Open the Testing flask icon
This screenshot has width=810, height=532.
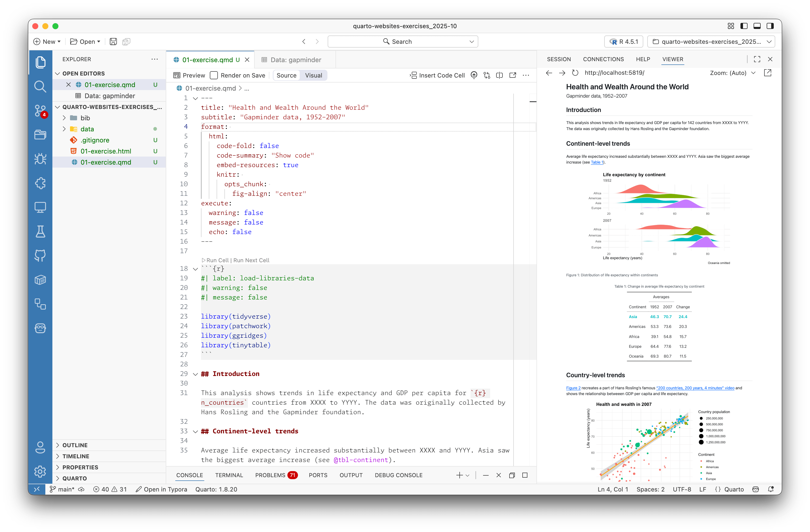[x=40, y=231]
